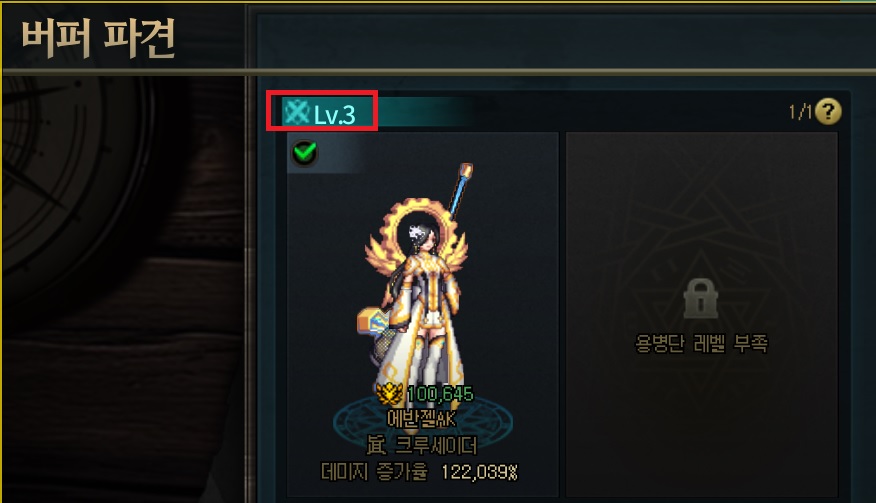Click the 에반젤AK character name
The height and width of the screenshot is (503, 876).
click(422, 419)
